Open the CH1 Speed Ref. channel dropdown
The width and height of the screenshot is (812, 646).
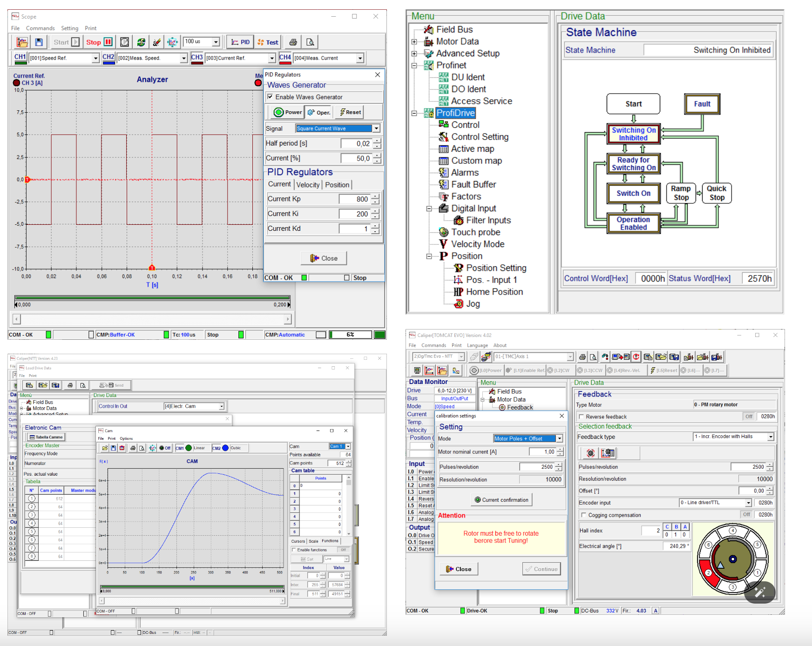95,58
